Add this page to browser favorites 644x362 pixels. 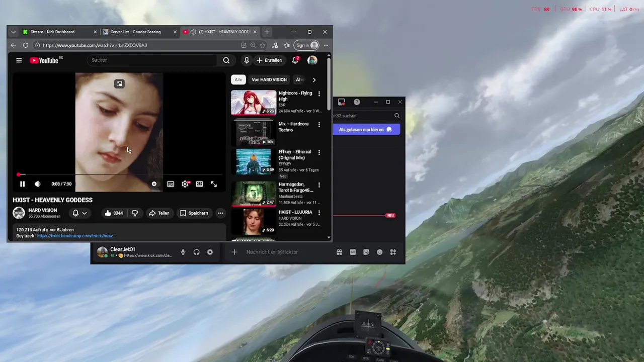pyautogui.click(x=263, y=45)
